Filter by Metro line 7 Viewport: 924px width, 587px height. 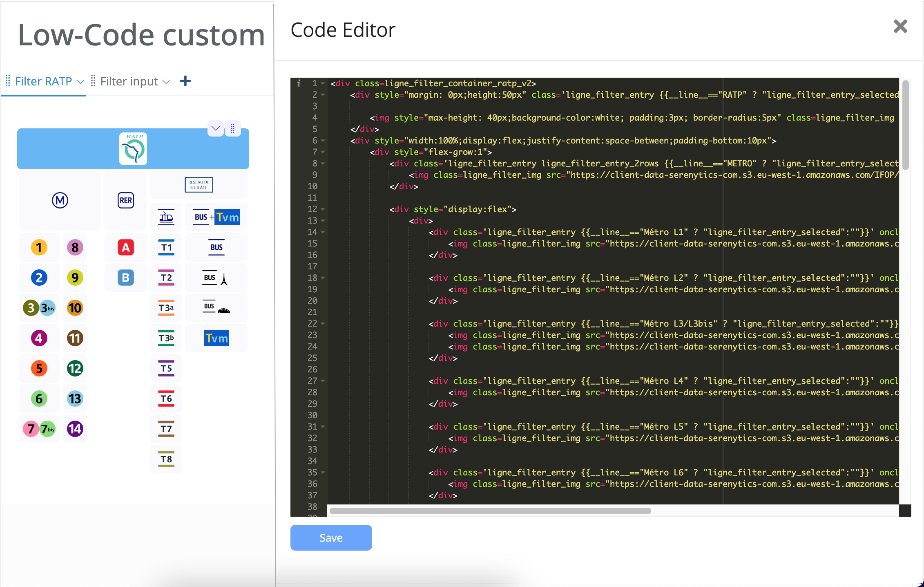coord(31,429)
